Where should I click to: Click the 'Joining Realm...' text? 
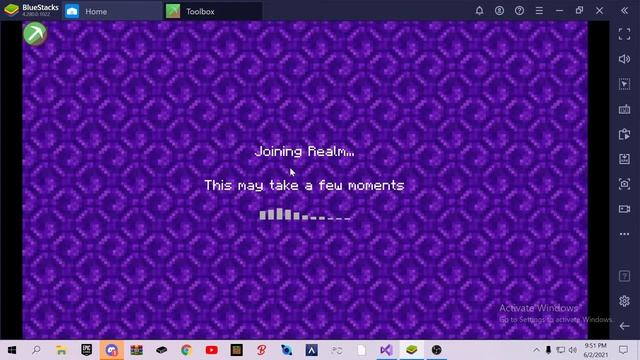304,151
